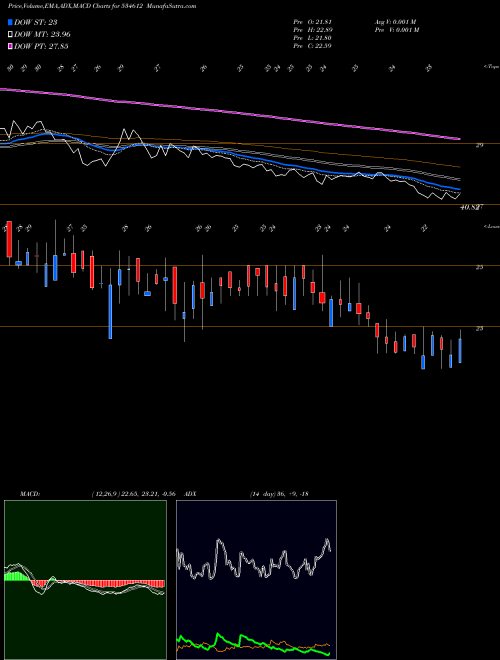Screen dimensions: 500x660
Task: Click the MACD values '(12,26,9) 22.65, 23.21, -0.56'
Action: (136, 493)
